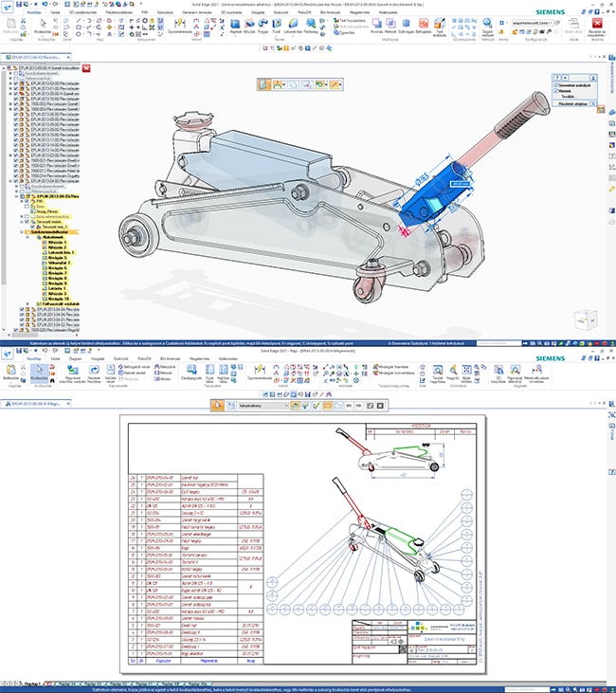Toggle the PMI node checkbox in PathFinder
The image size is (616, 693).
point(27,201)
